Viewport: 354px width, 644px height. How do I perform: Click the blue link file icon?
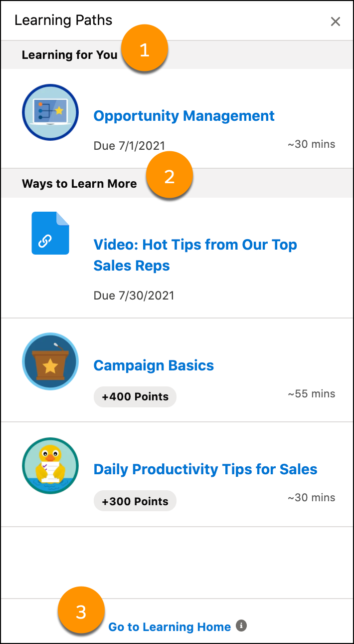click(50, 233)
